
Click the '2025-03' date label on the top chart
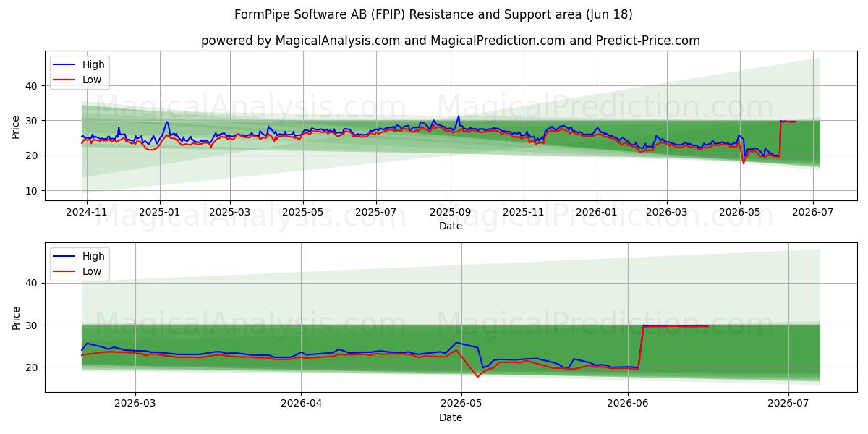coord(230,213)
